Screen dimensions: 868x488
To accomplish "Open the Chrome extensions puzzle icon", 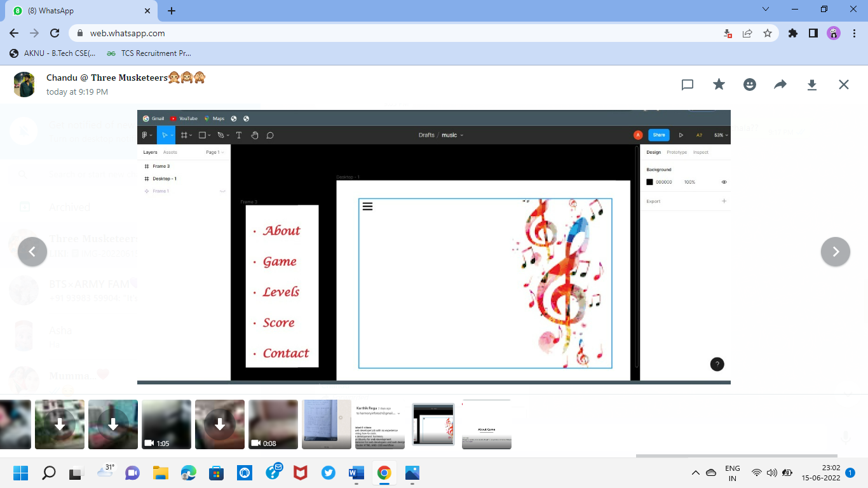I will [793, 33].
